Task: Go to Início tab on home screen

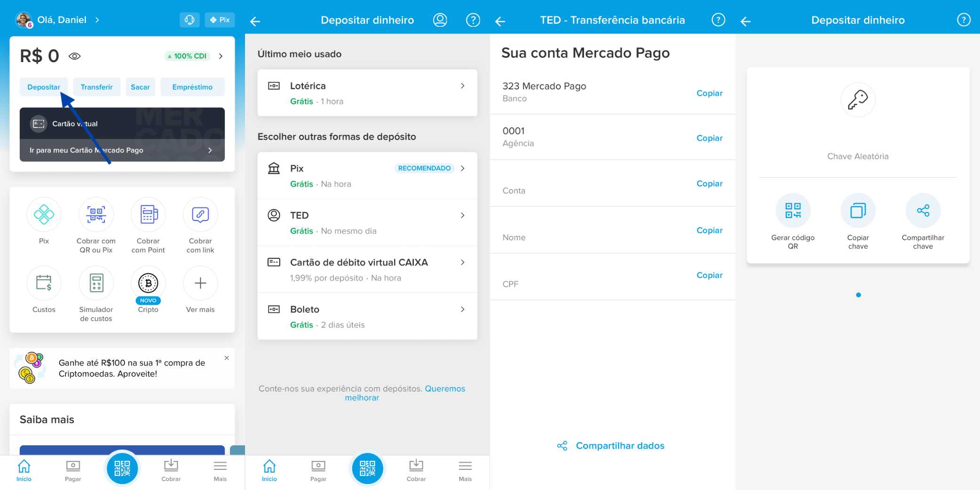Action: coord(24,470)
